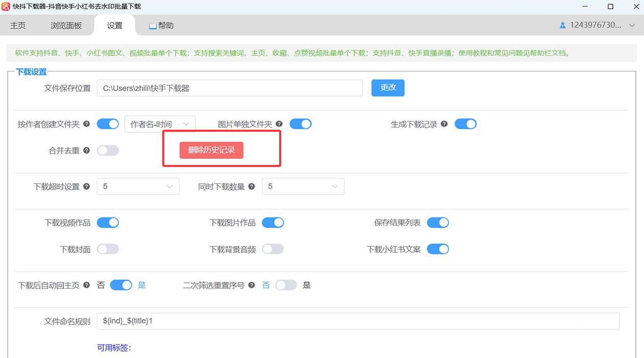644x358 pixels.
Task: Click the app logo in title bar
Action: 6,7
